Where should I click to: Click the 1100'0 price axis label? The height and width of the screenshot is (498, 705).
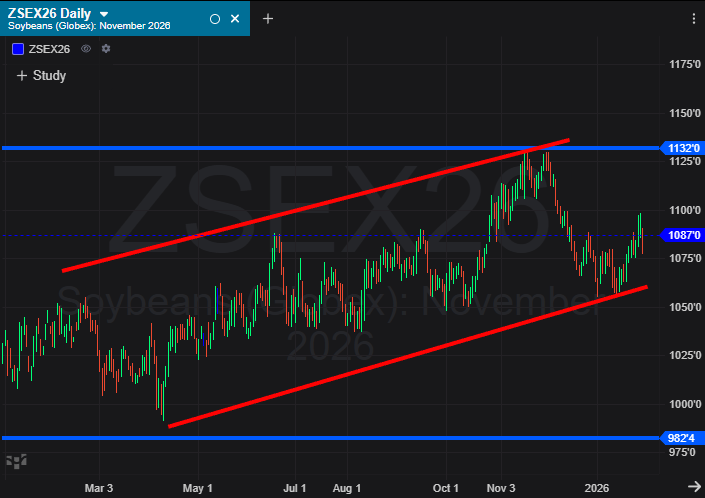[x=685, y=210]
